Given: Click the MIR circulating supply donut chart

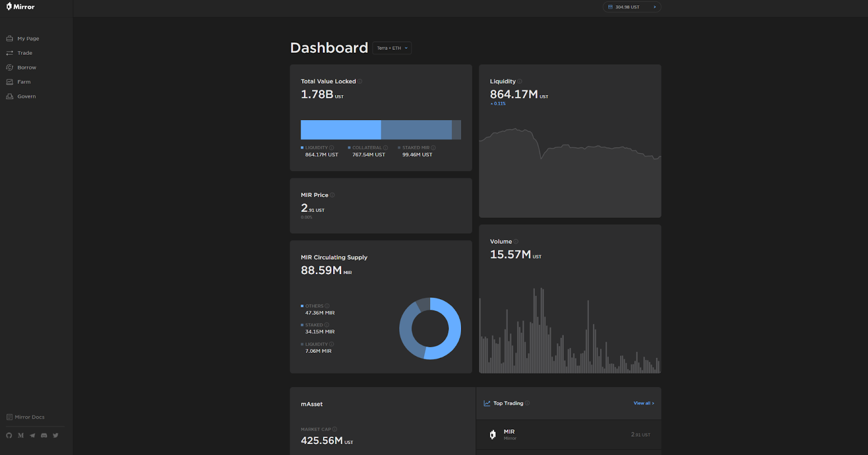Looking at the screenshot, I should pos(430,328).
